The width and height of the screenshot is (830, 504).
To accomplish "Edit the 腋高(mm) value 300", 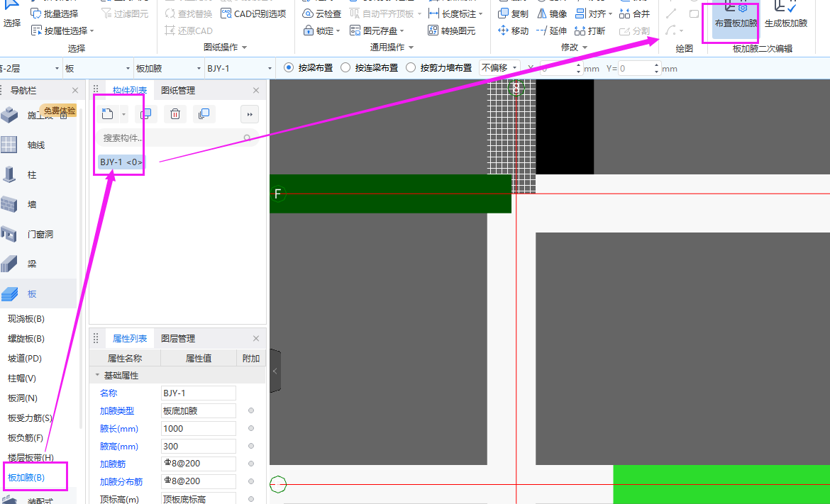I will 199,446.
